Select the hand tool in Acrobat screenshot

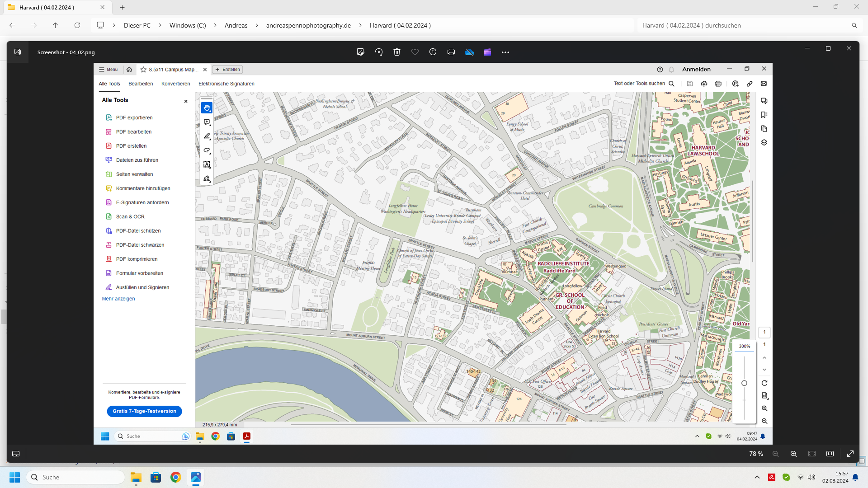pos(207,108)
